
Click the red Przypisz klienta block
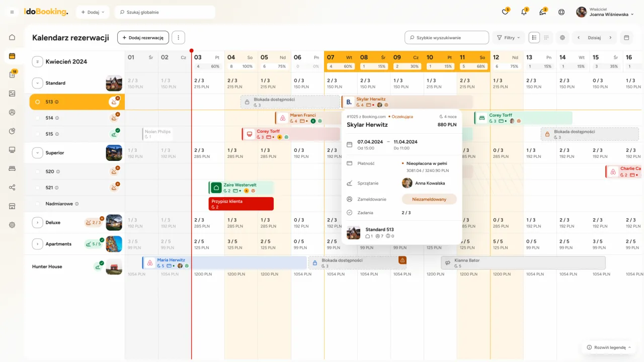tap(241, 204)
